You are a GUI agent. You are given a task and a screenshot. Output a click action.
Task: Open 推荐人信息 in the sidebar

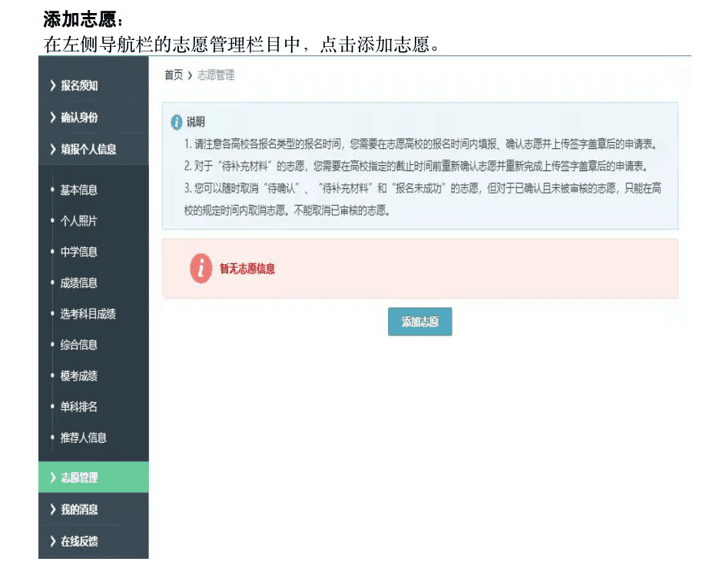click(x=83, y=438)
